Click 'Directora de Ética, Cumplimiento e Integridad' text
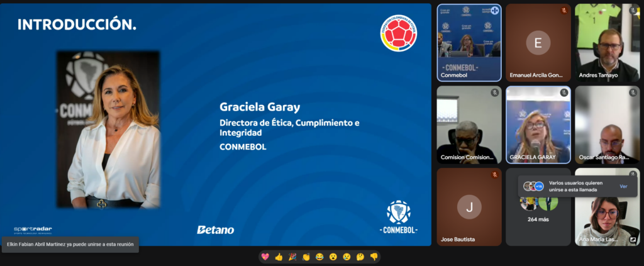The height and width of the screenshot is (266, 644). point(289,128)
